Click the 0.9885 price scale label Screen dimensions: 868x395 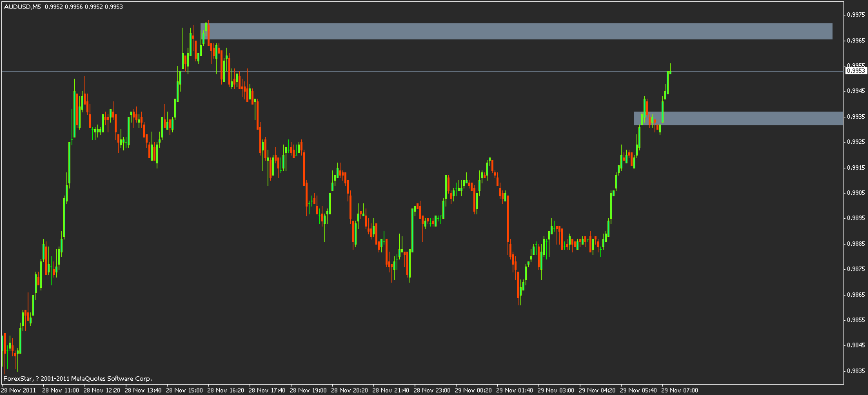[x=855, y=244]
